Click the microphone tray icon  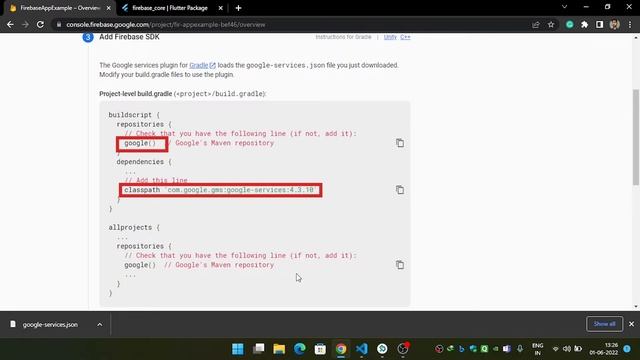(520, 349)
